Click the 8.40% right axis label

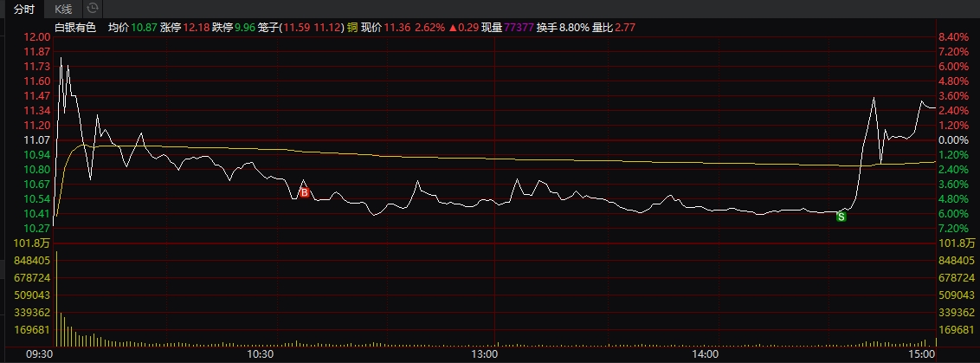[953, 37]
